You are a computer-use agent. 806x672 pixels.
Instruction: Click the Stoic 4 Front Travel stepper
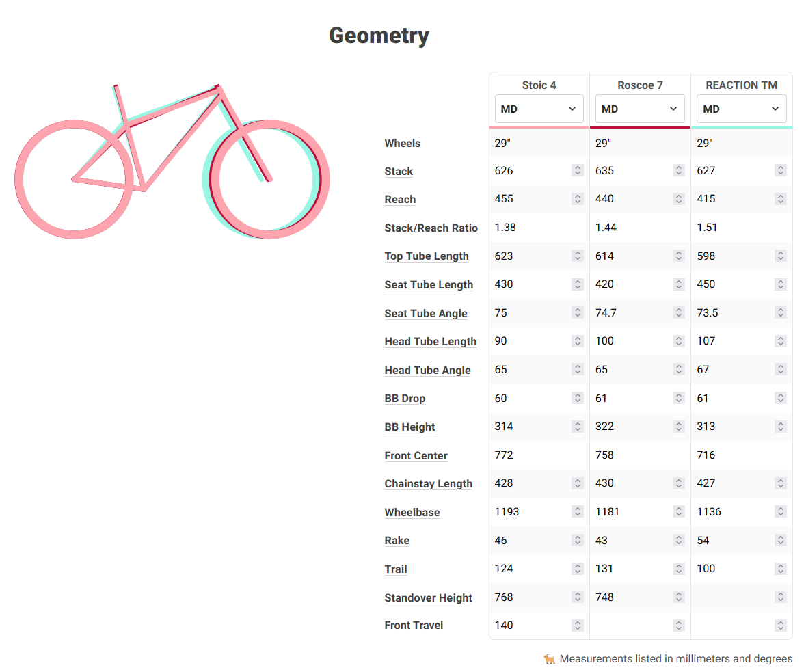[x=578, y=626]
